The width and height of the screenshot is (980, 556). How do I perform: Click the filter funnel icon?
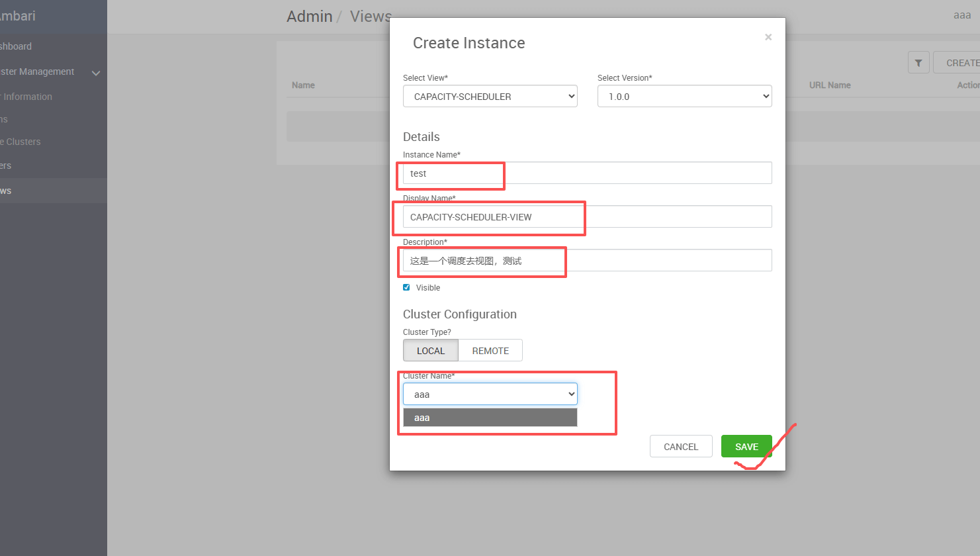coord(918,63)
